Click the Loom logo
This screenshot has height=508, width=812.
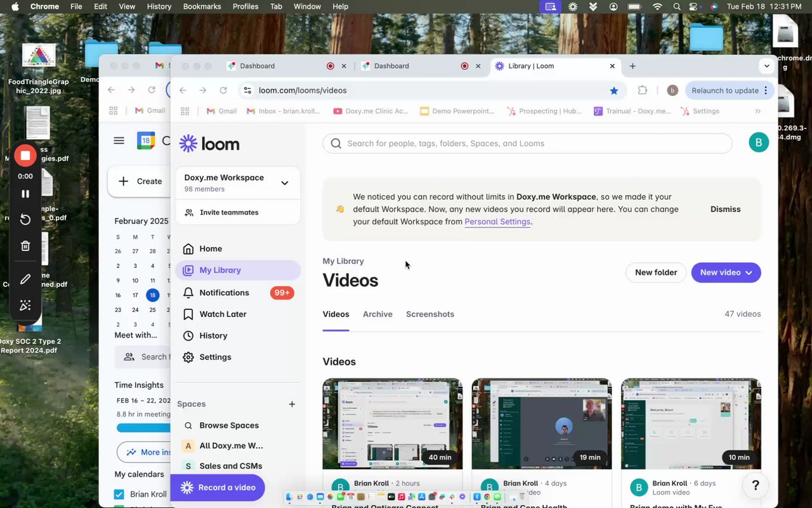(x=209, y=144)
